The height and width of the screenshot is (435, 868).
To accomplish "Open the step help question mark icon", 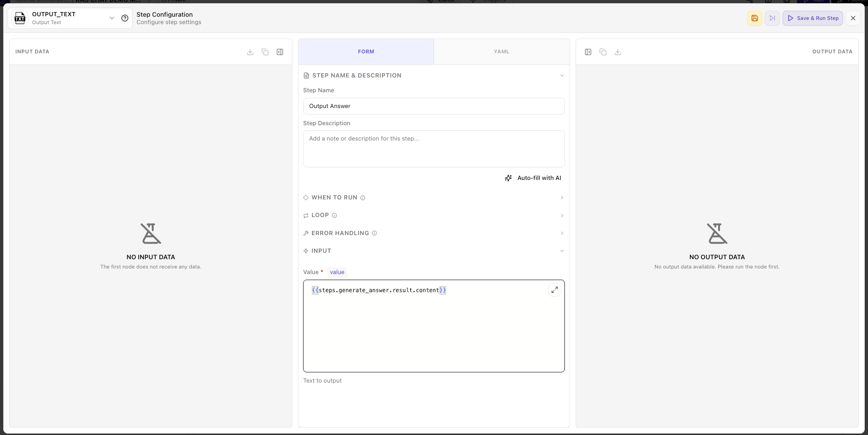I will point(125,18).
